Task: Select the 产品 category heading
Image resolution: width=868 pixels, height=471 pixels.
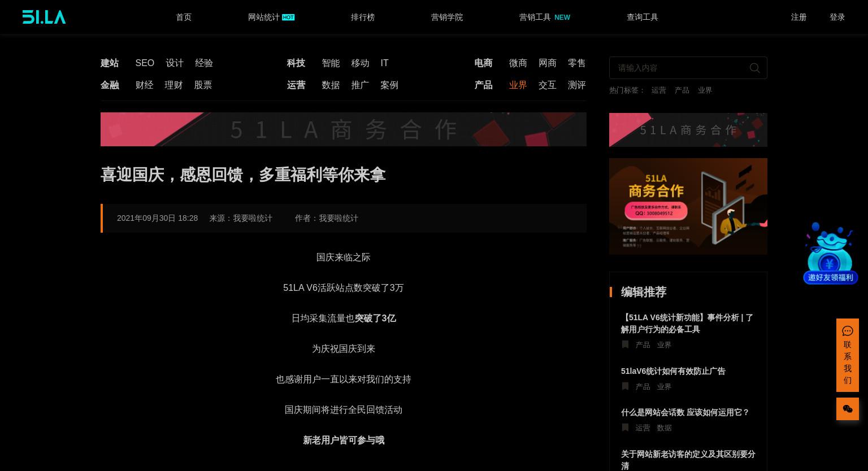Action: 483,85
